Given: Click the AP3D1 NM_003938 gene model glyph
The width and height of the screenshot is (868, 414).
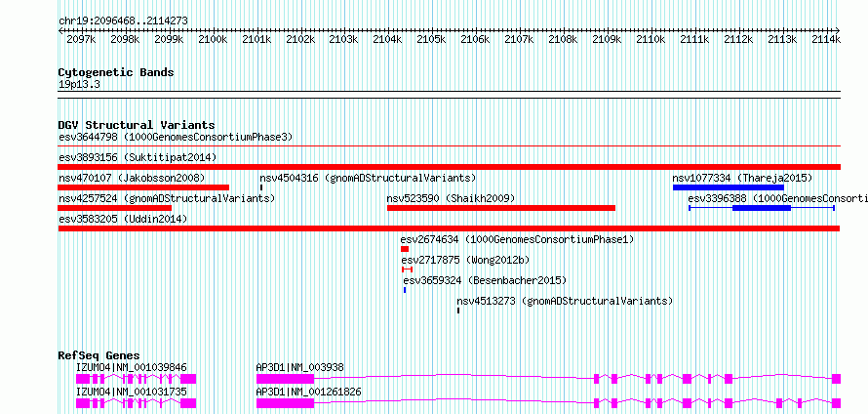Looking at the screenshot, I should coord(548,379).
